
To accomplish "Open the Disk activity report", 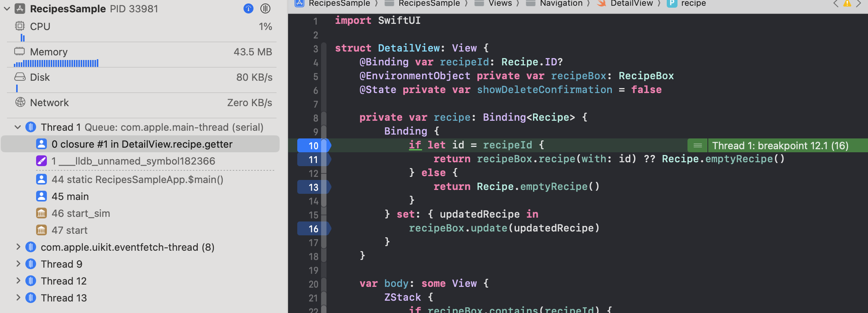I will pyautogui.click(x=40, y=77).
